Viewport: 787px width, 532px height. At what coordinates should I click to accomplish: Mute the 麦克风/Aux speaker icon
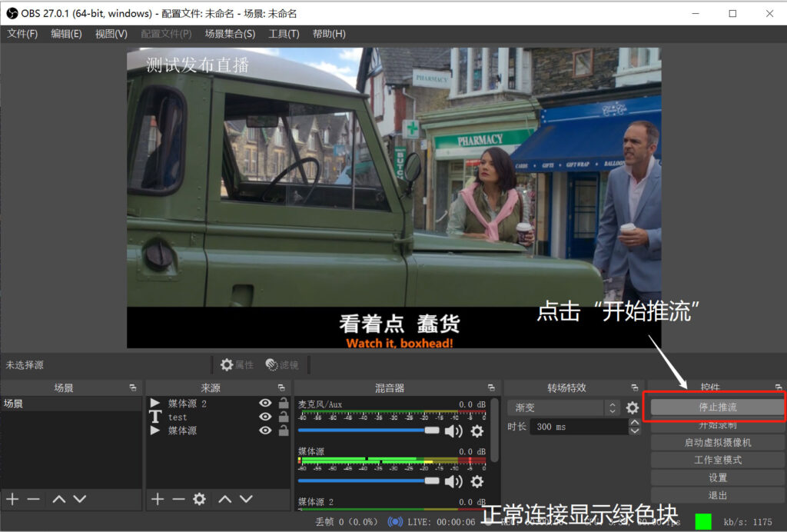[453, 431]
